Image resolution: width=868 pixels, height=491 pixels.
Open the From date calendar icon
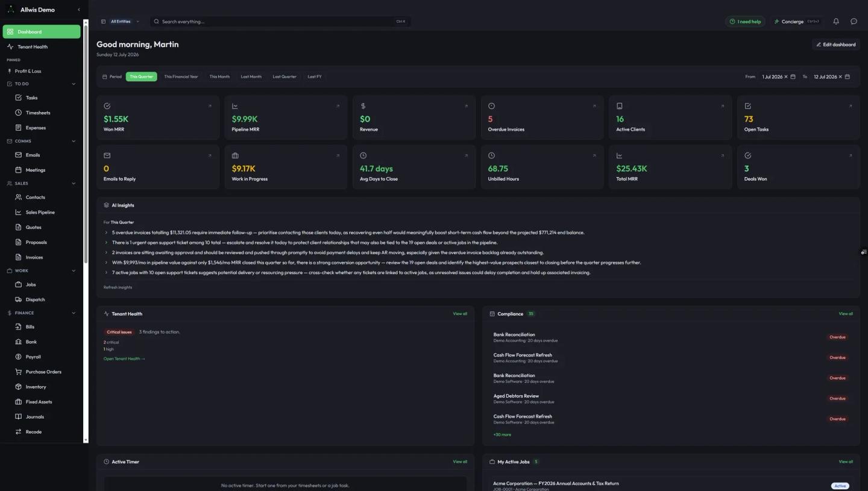coord(793,77)
